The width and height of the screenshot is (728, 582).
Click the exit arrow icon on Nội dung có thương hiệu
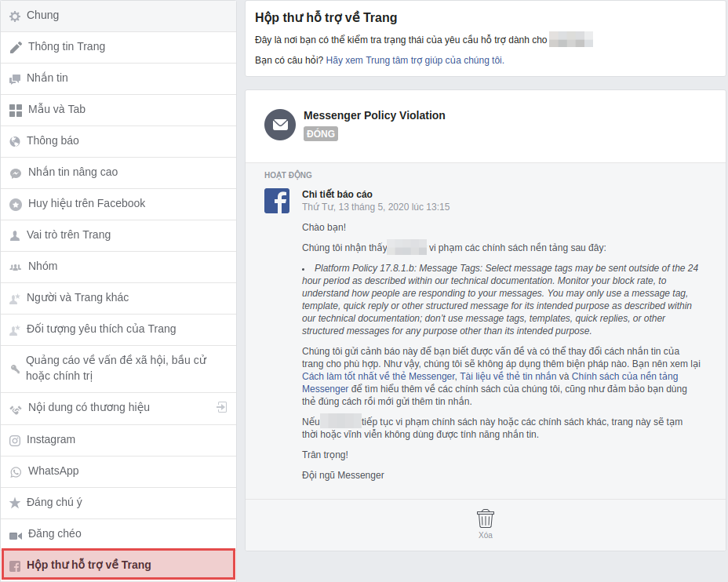point(221,408)
